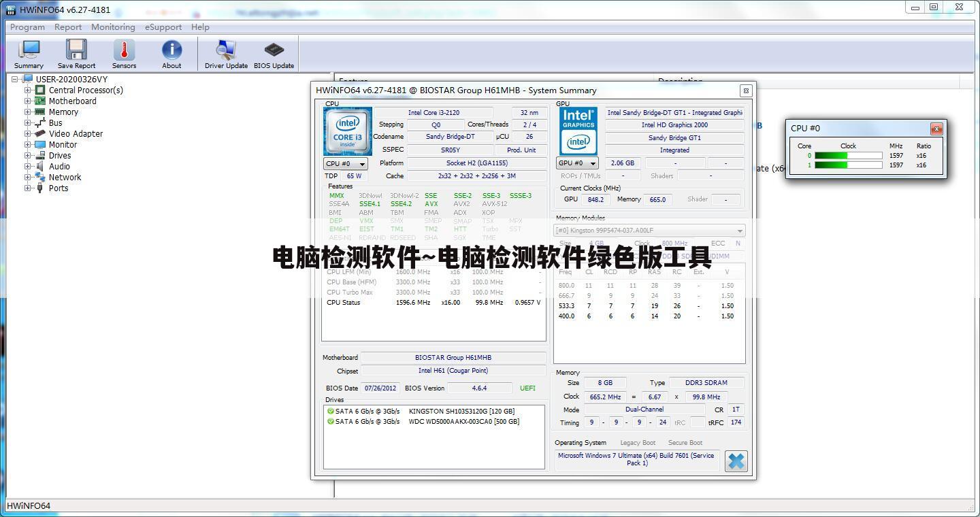
Task: Select the Video Adapter tree icon
Action: tap(40, 133)
